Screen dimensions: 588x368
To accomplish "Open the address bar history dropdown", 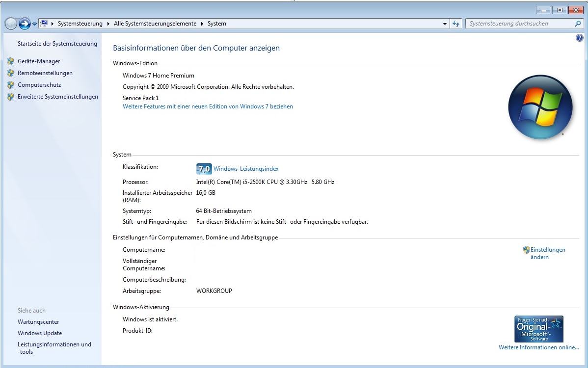I will tap(445, 24).
